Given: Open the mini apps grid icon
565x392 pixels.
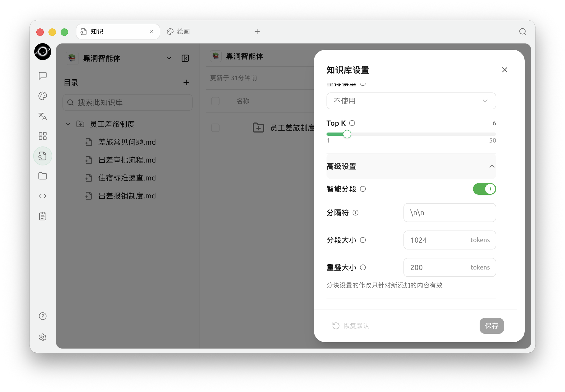Looking at the screenshot, I should pos(43,136).
